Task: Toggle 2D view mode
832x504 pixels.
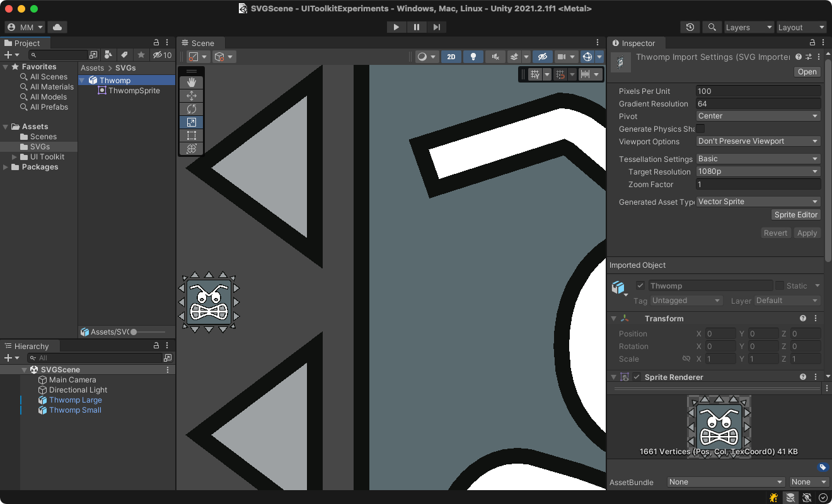Action: tap(451, 57)
